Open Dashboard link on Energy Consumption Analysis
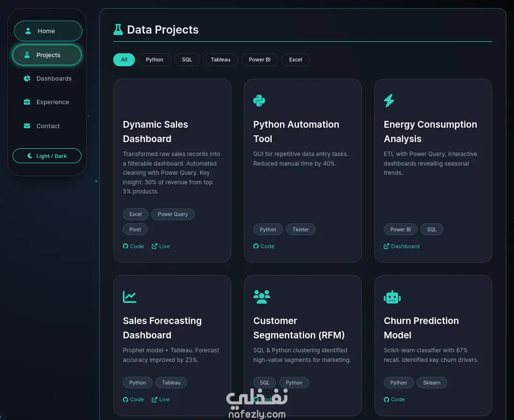 pyautogui.click(x=402, y=246)
